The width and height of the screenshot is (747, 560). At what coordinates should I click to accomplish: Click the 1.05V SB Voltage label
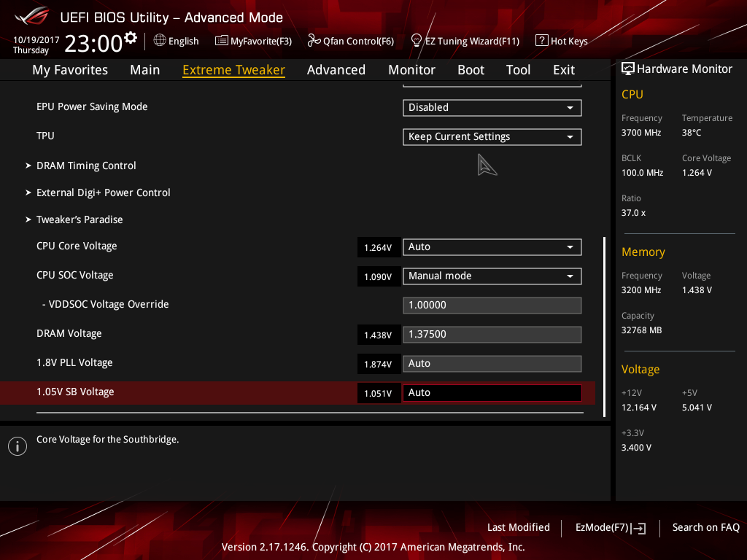(75, 392)
